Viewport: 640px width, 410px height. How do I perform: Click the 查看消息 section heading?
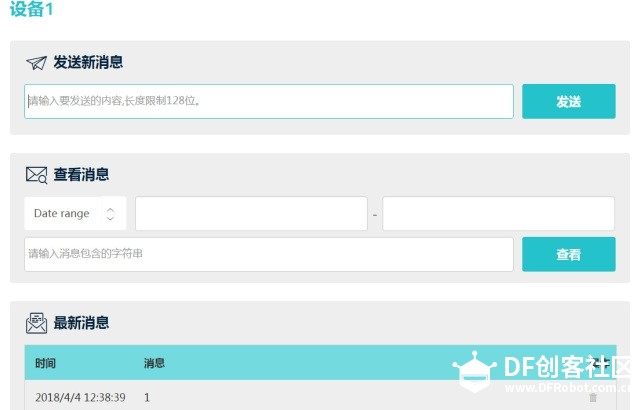point(81,175)
